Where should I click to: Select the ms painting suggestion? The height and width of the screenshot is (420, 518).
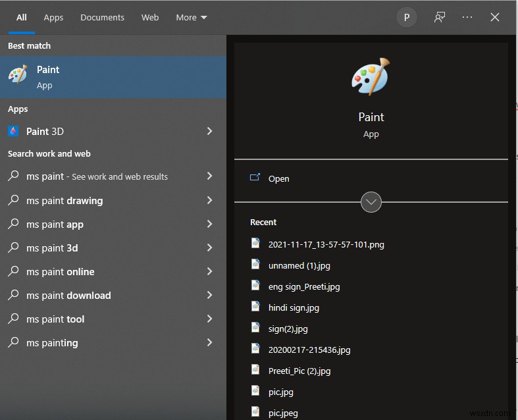click(52, 343)
